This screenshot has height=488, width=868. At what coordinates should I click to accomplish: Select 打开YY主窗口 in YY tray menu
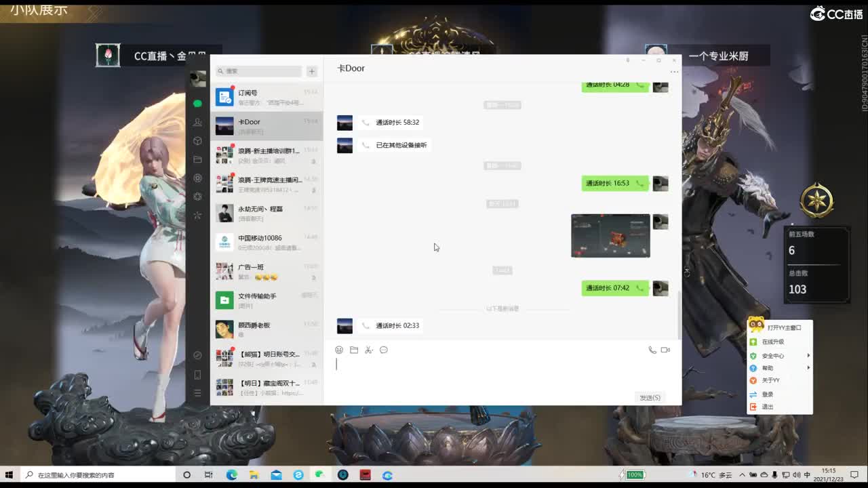coord(780,328)
